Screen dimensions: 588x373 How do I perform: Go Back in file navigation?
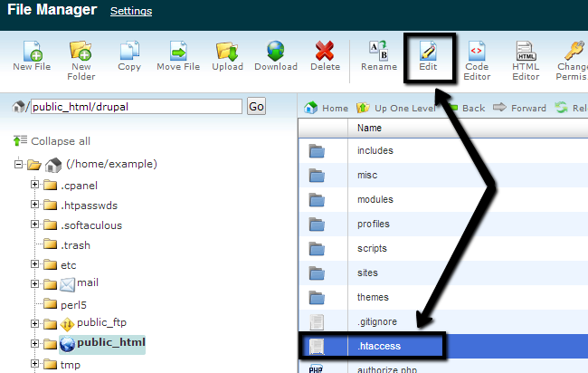[x=467, y=108]
